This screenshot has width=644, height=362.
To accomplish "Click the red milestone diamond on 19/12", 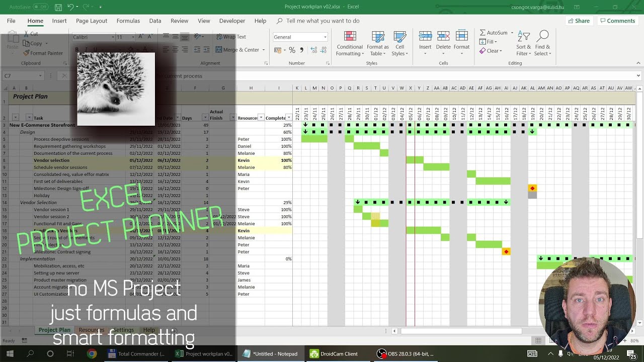I will click(x=532, y=188).
